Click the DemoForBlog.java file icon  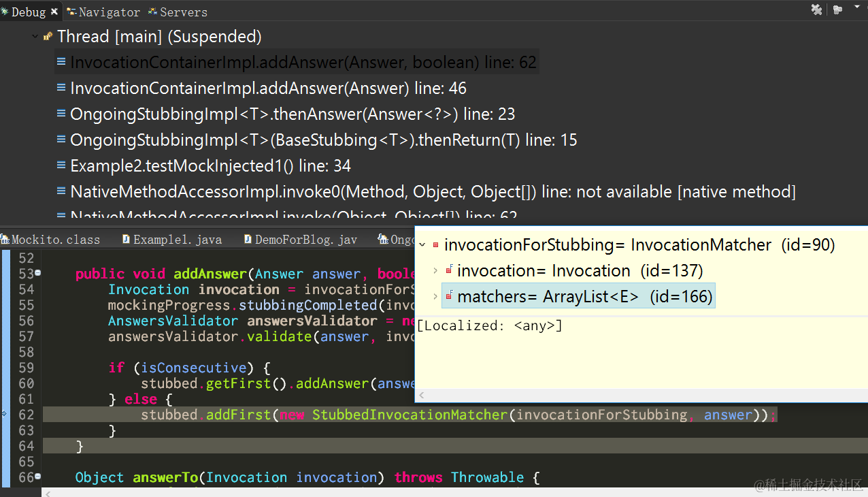click(248, 240)
